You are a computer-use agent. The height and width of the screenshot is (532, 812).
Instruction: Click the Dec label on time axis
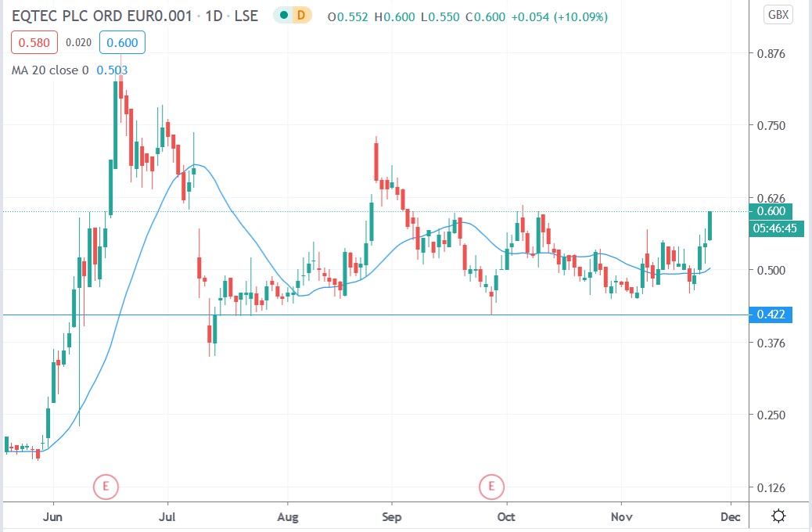coord(731,516)
